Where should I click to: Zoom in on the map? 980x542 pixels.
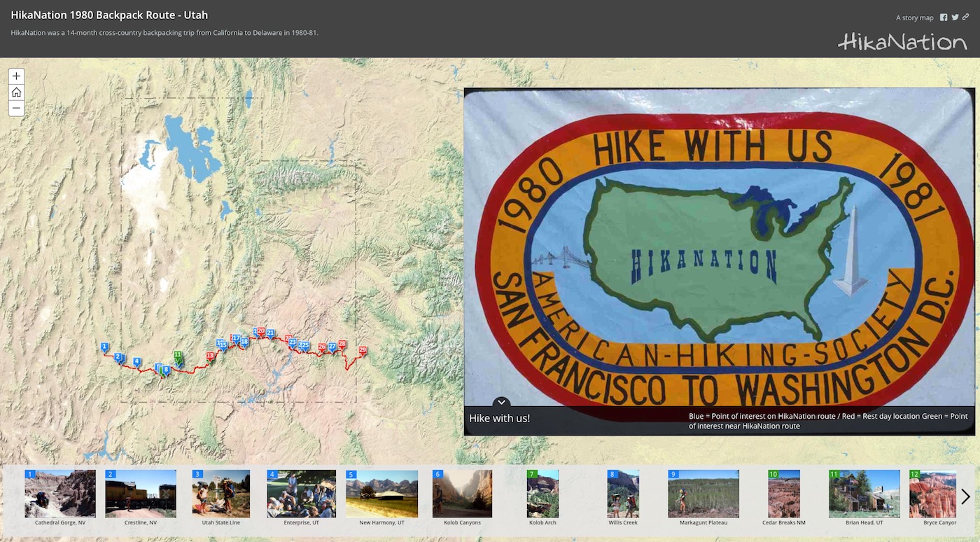[x=16, y=76]
